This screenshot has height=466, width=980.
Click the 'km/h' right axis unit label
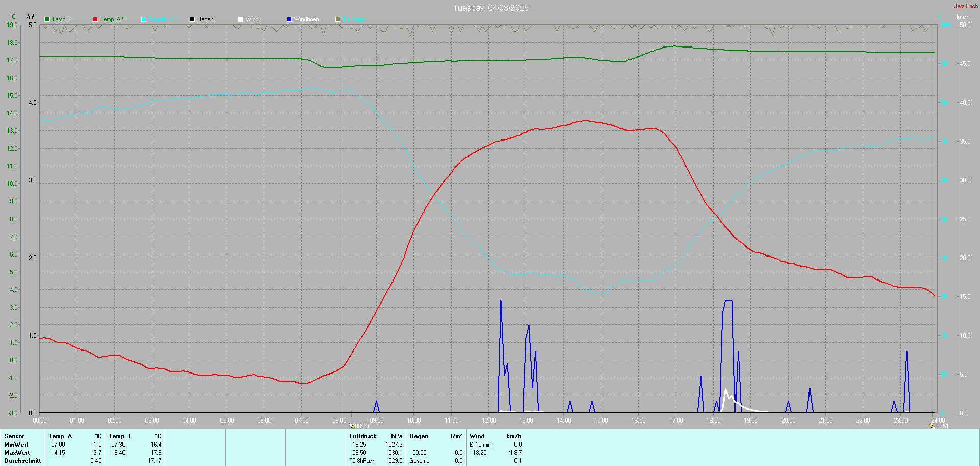pos(963,17)
